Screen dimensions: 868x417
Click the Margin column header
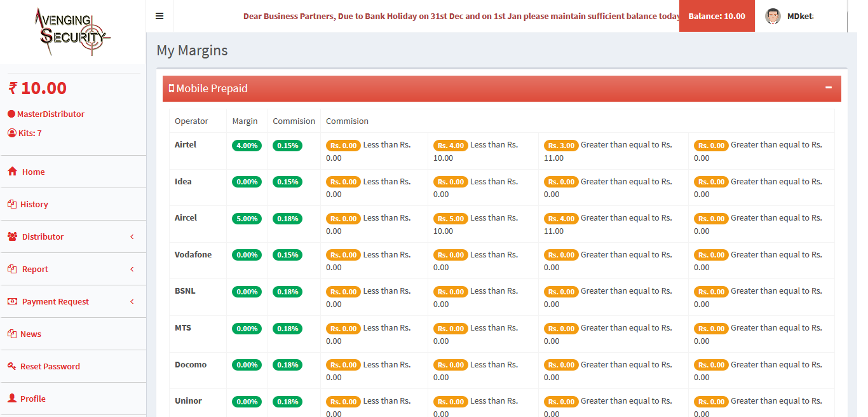pyautogui.click(x=245, y=121)
